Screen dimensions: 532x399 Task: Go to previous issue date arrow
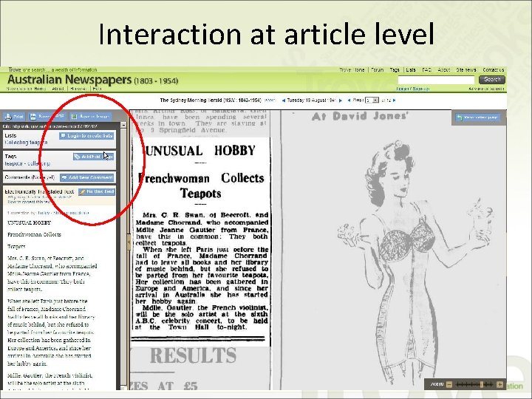(284, 100)
